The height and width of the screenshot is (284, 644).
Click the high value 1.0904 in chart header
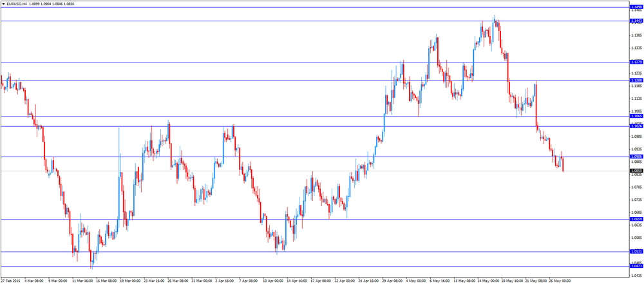(x=46, y=3)
